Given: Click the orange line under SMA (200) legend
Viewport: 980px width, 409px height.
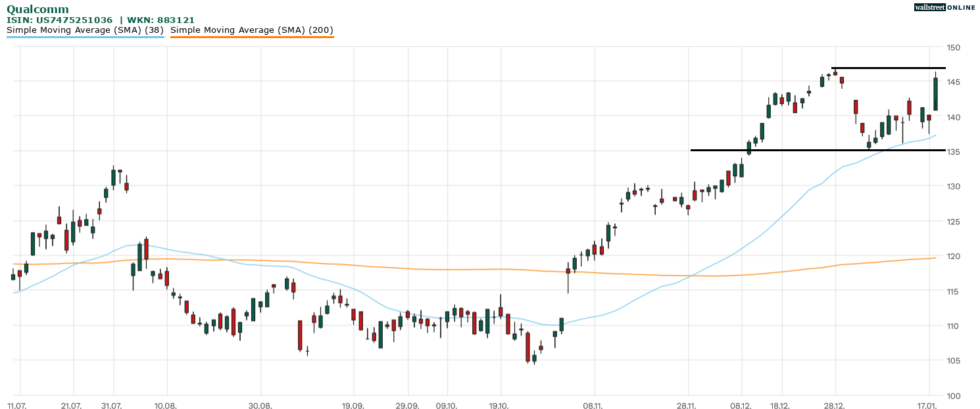Looking at the screenshot, I should [x=251, y=37].
